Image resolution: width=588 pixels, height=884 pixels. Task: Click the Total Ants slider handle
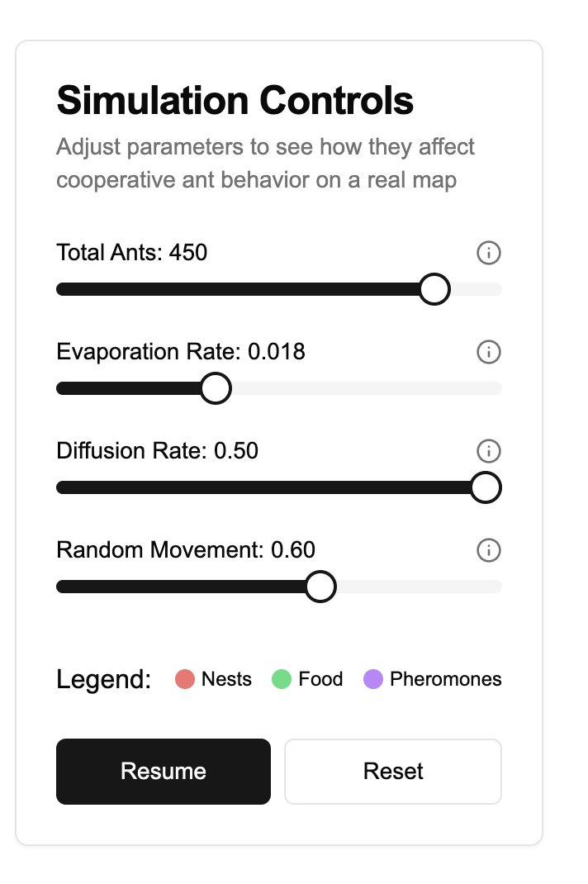pyautogui.click(x=434, y=289)
